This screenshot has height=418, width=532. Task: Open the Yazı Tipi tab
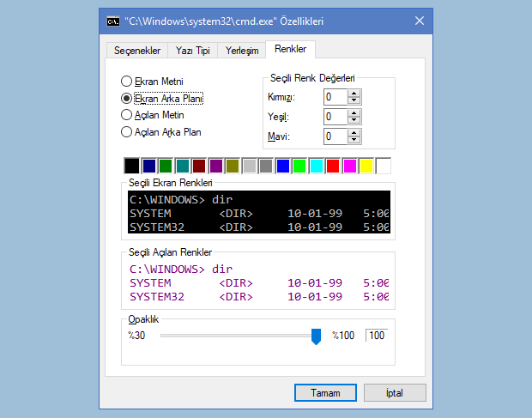click(192, 51)
